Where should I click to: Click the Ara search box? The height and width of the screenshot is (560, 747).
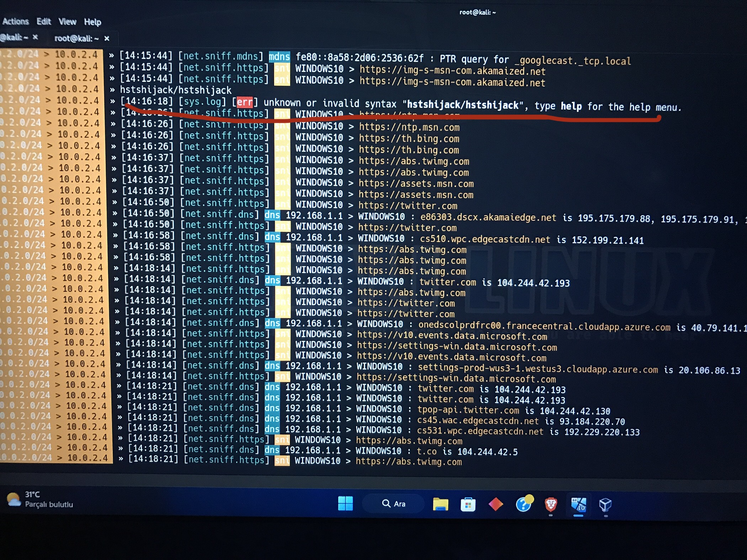tap(394, 504)
